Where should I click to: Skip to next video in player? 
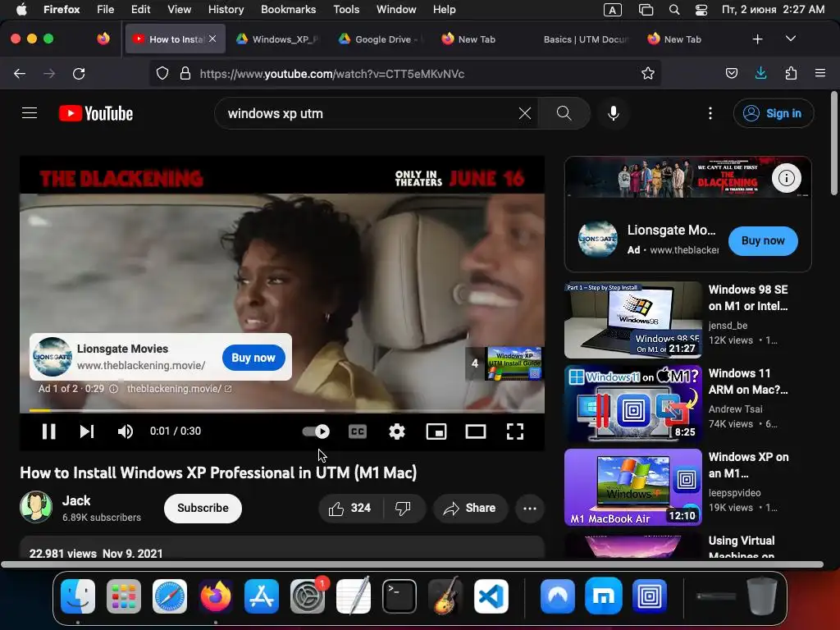87,431
